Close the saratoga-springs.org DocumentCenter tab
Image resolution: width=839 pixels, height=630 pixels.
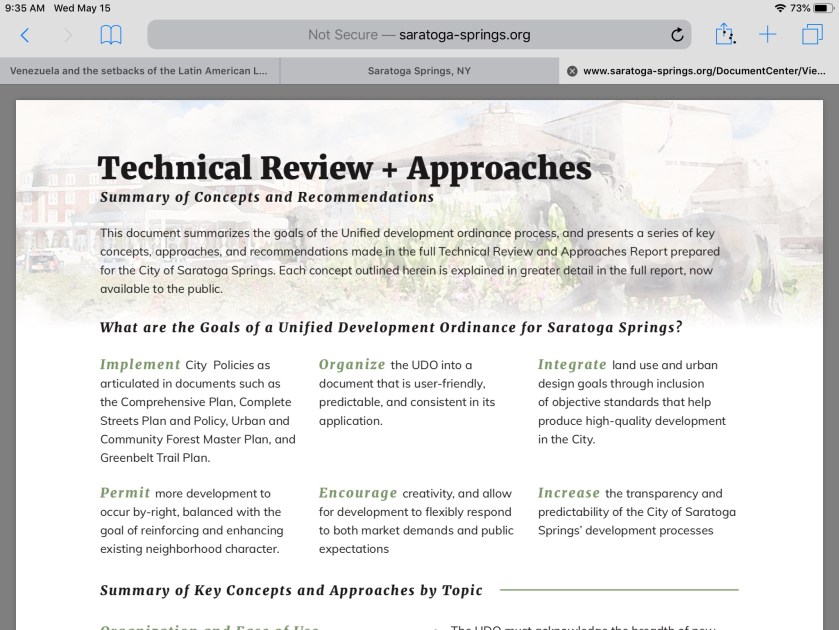[x=572, y=71]
